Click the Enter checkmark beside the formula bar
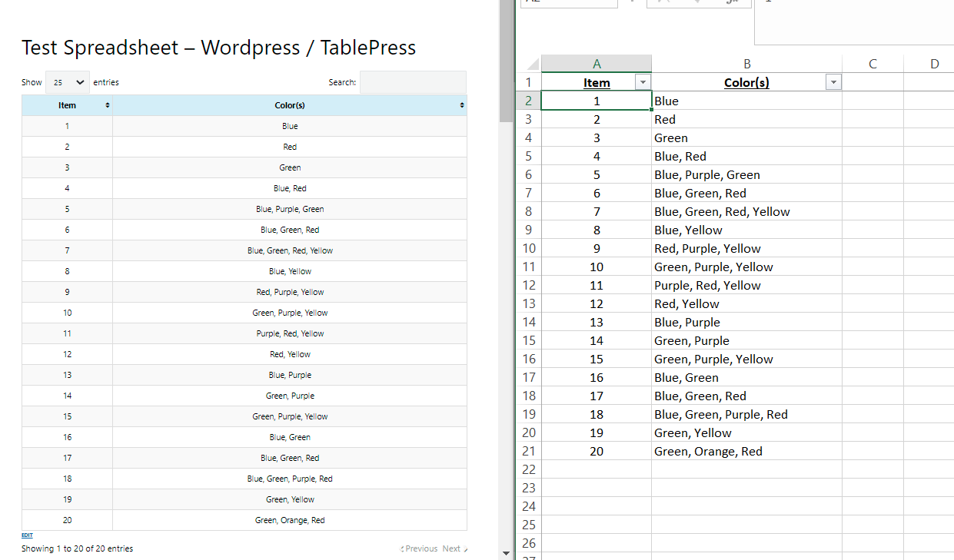 [696, 3]
